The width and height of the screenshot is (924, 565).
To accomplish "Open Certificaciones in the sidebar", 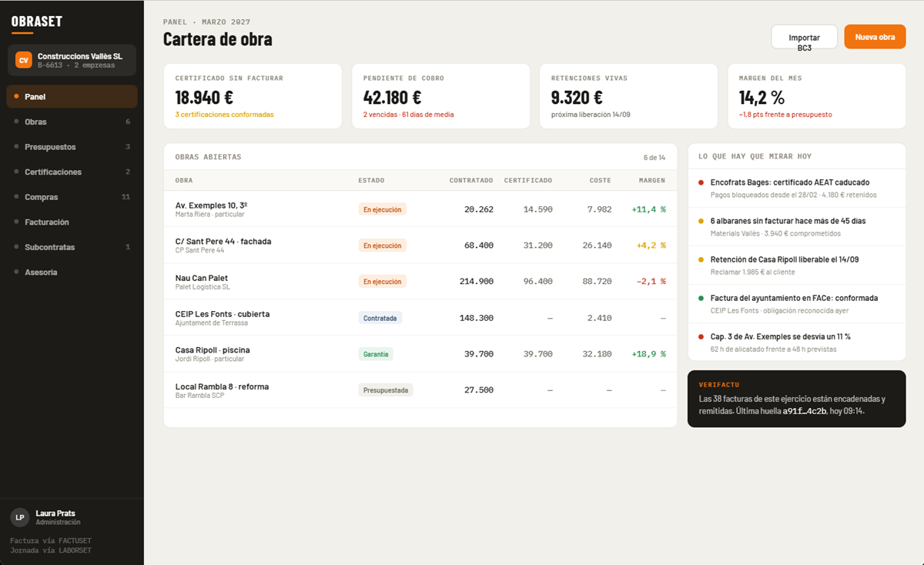I will pos(72,172).
